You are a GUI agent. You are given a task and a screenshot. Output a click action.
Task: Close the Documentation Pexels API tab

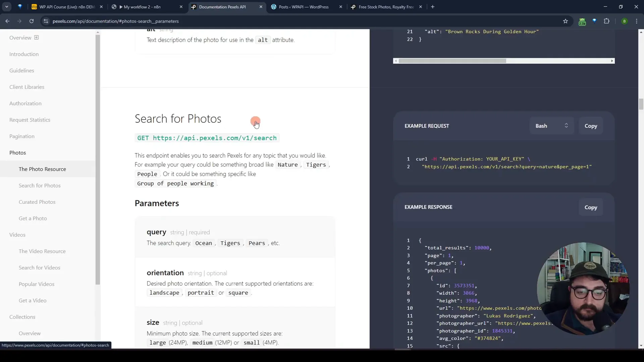pos(261,7)
